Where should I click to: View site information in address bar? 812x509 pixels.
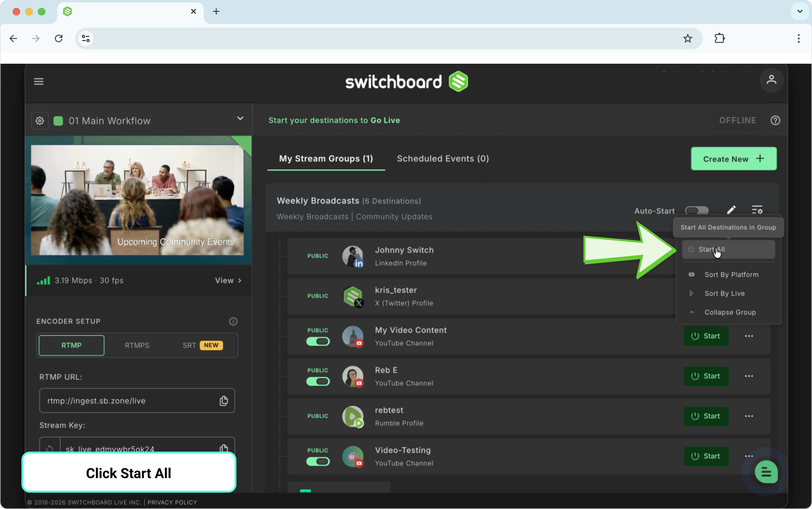click(x=86, y=38)
